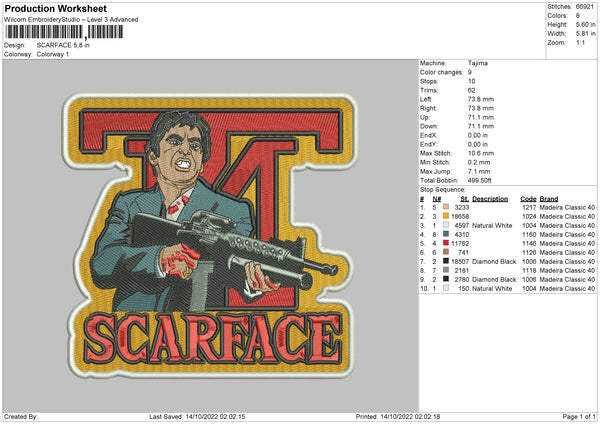This screenshot has height=424, width=600.
Task: Click the Zoom value 1:1
Action: 580,42
